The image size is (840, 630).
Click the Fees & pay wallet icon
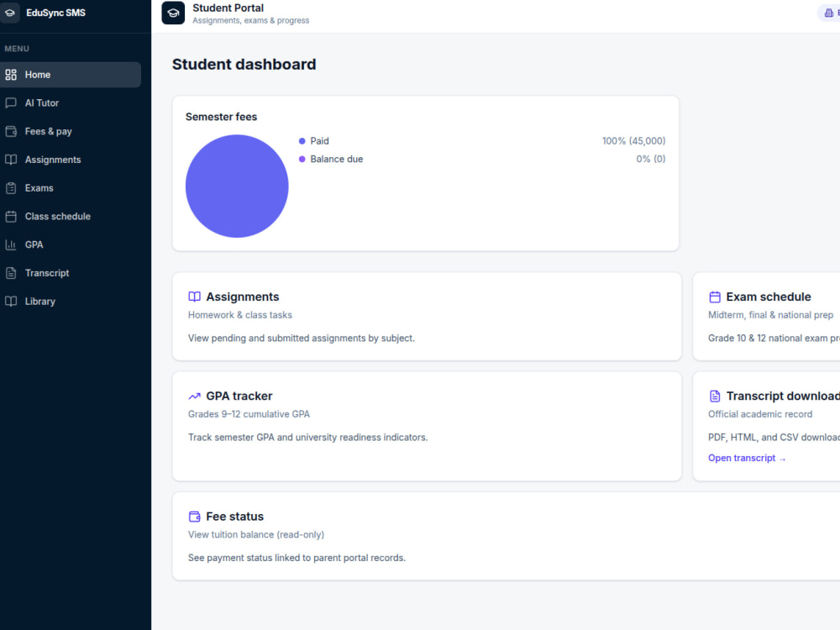(x=11, y=131)
